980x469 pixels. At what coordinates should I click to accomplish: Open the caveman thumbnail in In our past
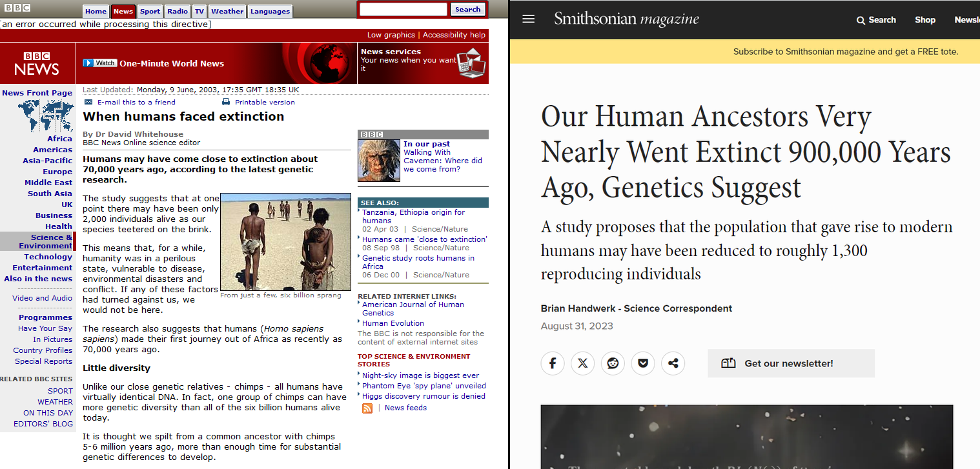(x=379, y=160)
